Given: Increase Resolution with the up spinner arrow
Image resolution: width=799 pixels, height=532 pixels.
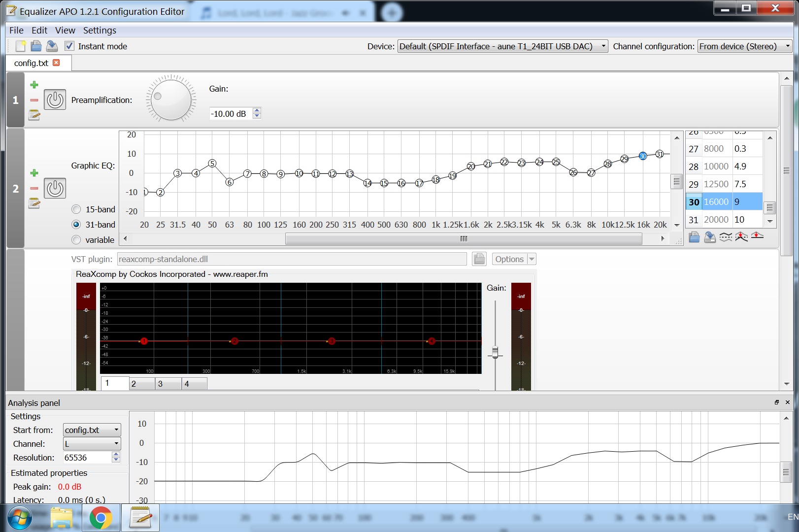Looking at the screenshot, I should pos(116,455).
